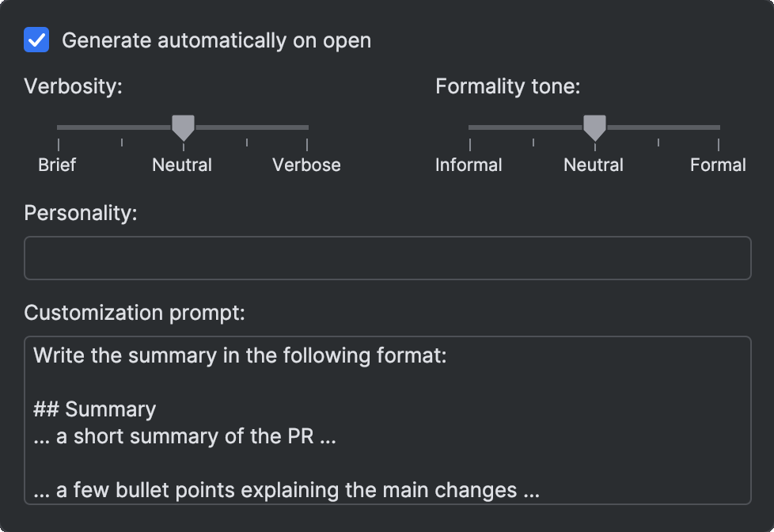Screen dimensions: 774x532
Task: Click the Verbosity heading
Action: coord(73,85)
